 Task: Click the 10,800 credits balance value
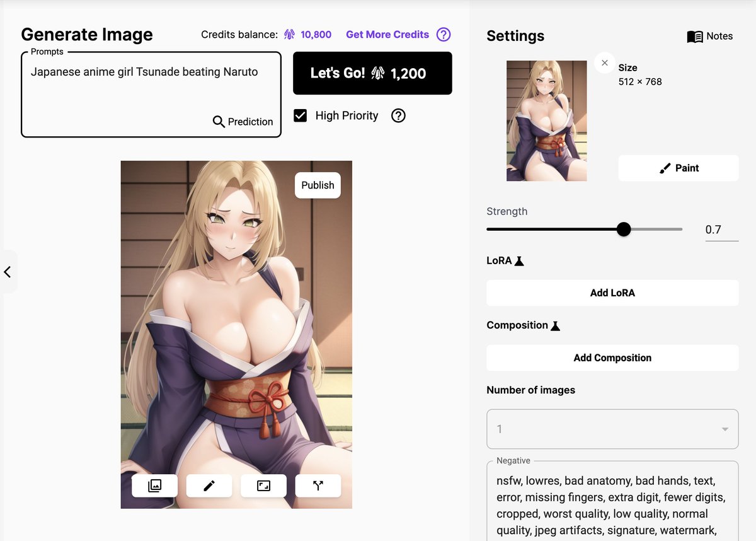click(x=316, y=35)
